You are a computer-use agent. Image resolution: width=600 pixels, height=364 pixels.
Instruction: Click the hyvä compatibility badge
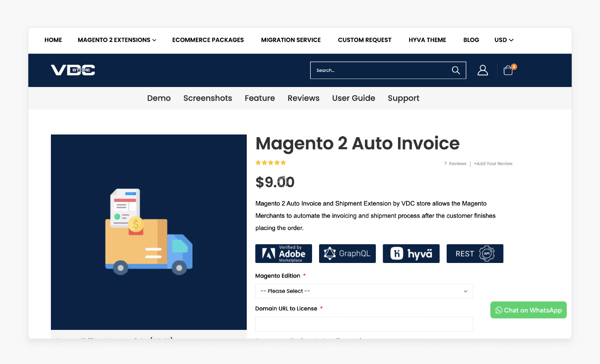coord(411,254)
